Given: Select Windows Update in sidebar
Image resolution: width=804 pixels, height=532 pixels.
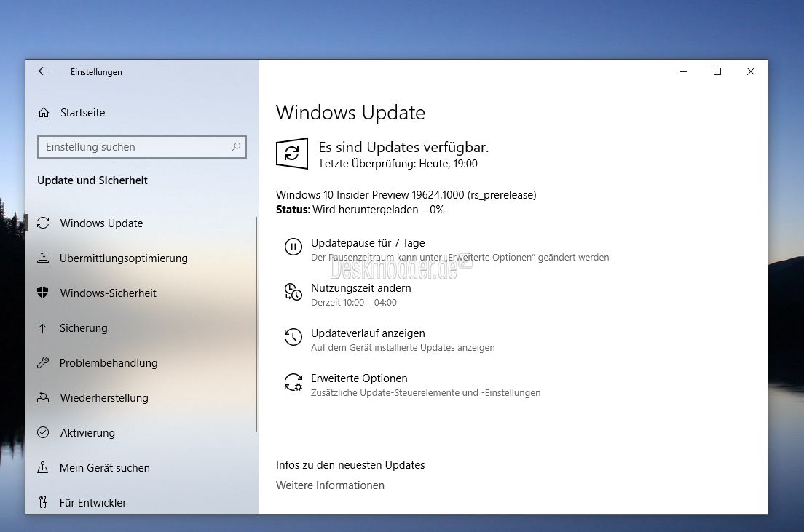Looking at the screenshot, I should (101, 223).
